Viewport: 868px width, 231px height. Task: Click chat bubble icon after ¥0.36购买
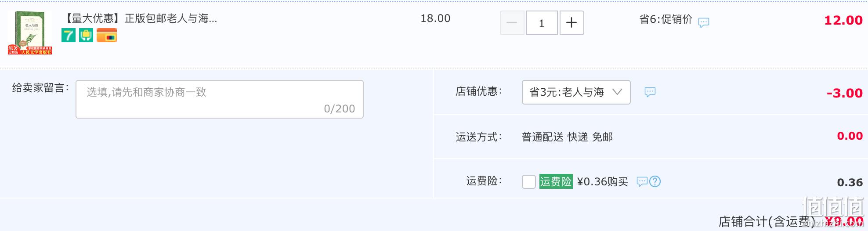[642, 181]
